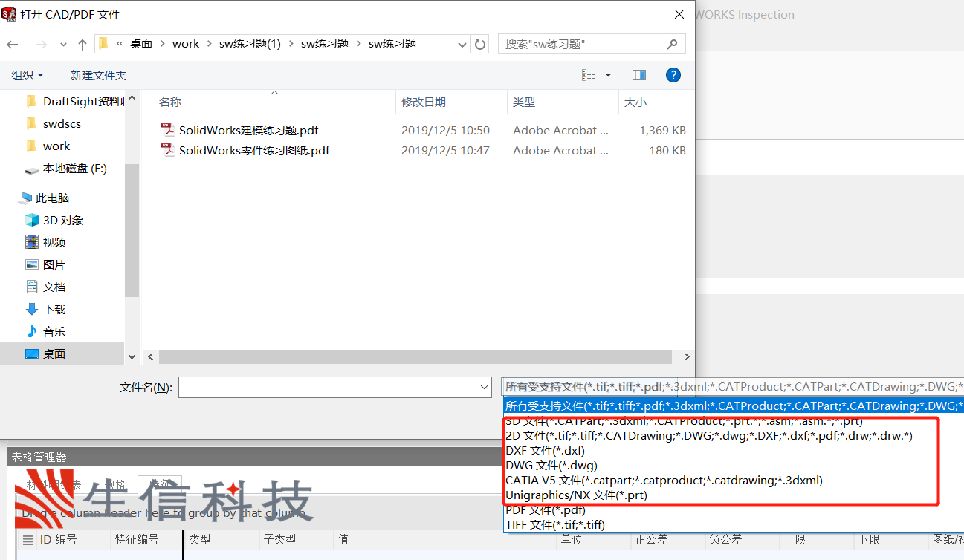This screenshot has width=964, height=560.
Task: Click 桌面 in the address breadcrumb
Action: pyautogui.click(x=141, y=44)
